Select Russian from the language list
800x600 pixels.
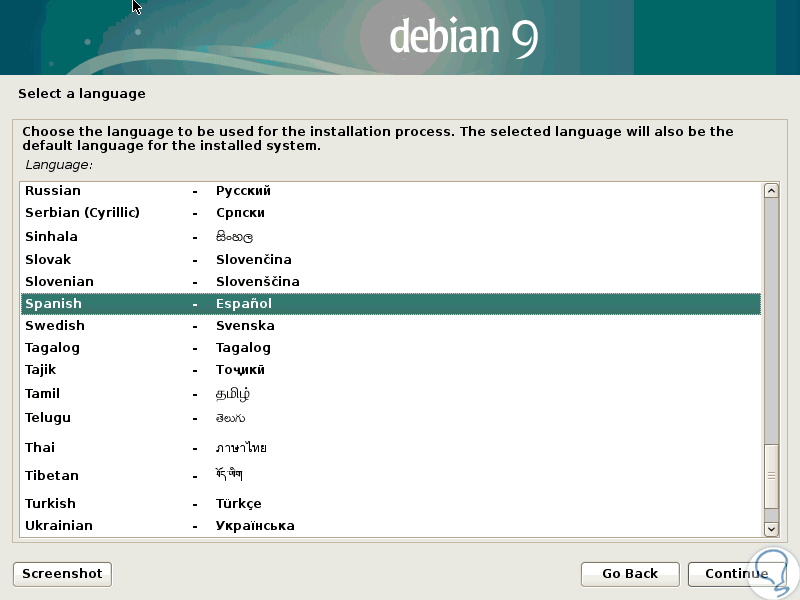click(x=391, y=190)
